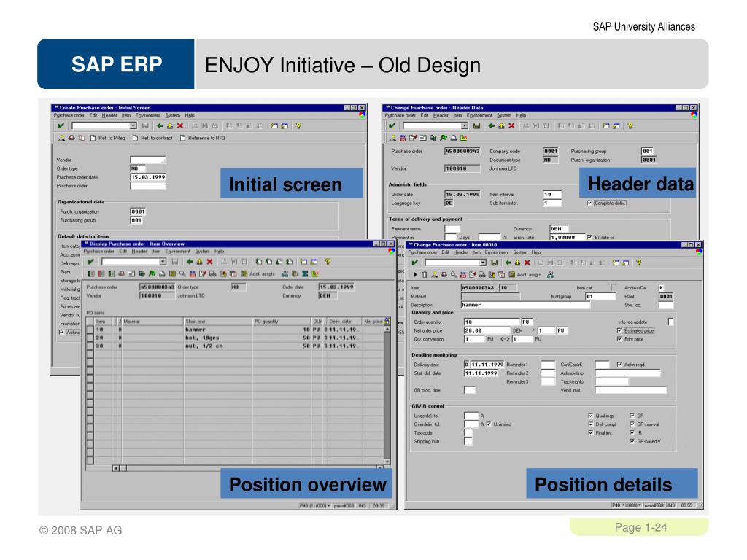Click yellow Help icon in Item 00010 window
The image size is (747, 560).
[639, 262]
